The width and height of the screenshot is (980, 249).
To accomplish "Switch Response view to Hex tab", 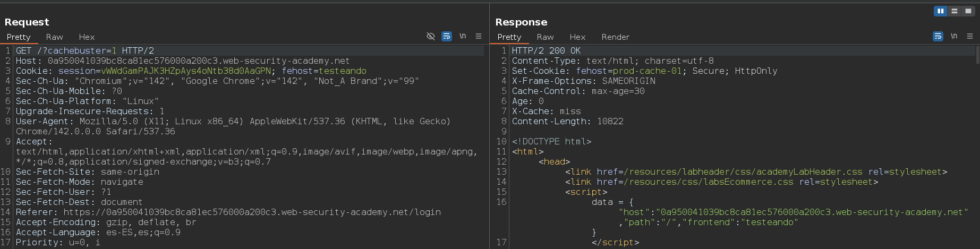I will (x=577, y=37).
